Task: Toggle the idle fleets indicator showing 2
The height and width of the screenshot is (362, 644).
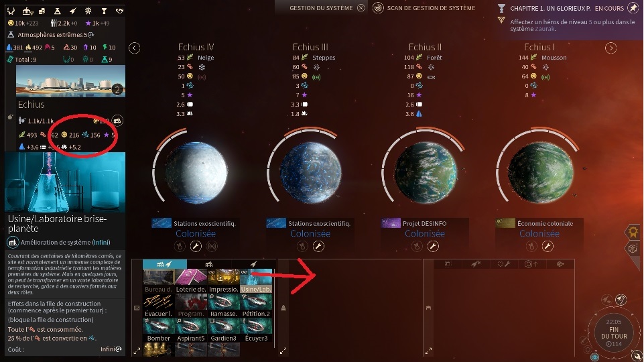Action: point(621,299)
